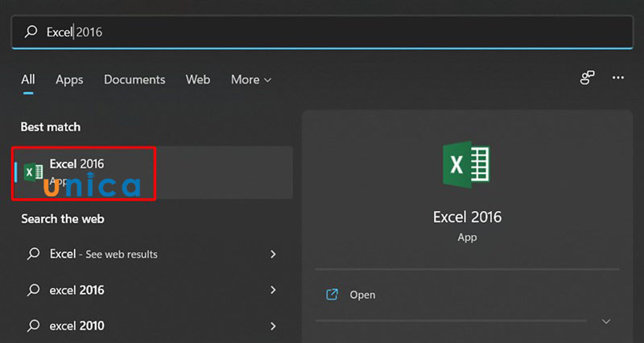This screenshot has width=644, height=343.
Task: Select the Excel - See web results suggestion
Action: click(x=153, y=254)
